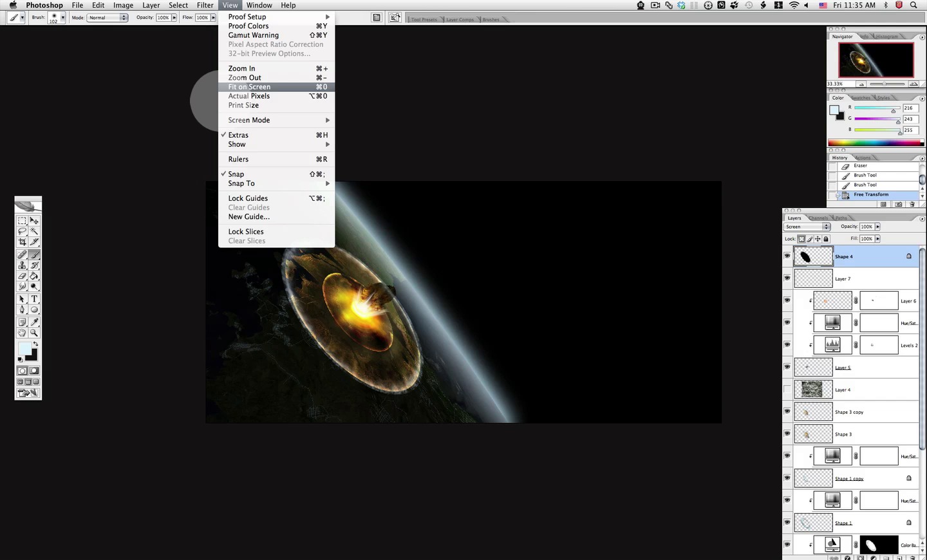Select the Eyedropper tool

coord(34,322)
